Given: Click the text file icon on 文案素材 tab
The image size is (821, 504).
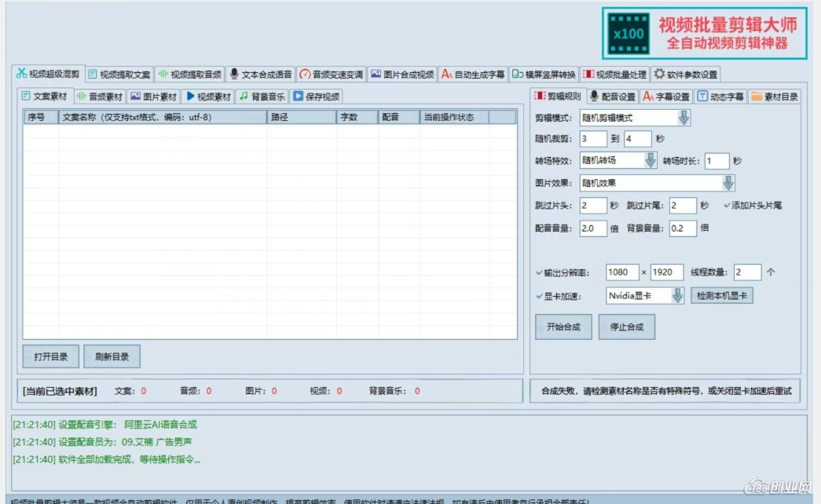Looking at the screenshot, I should [26, 96].
